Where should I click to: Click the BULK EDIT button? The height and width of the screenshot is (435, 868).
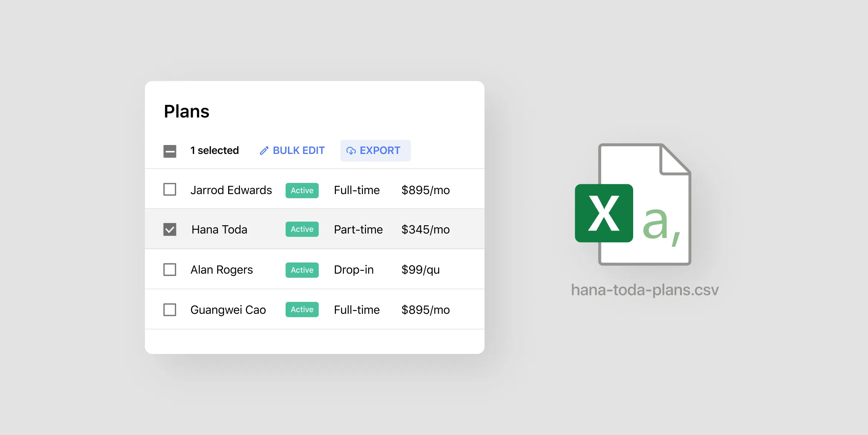(292, 151)
